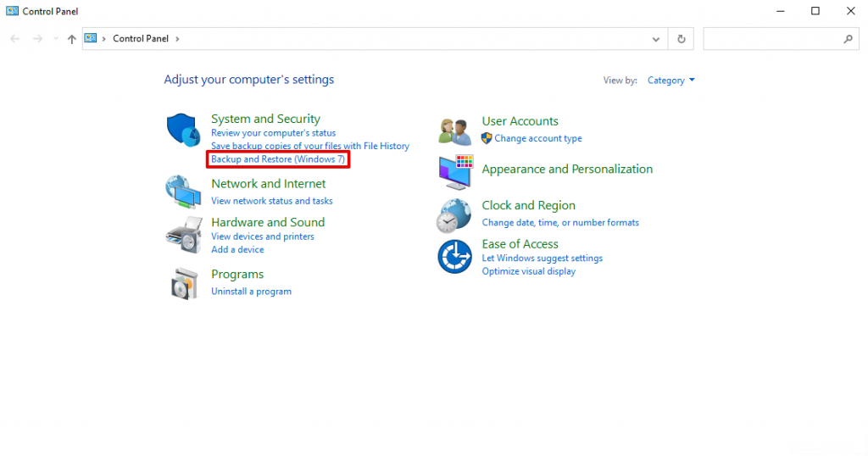Viewport: 868px width, 456px height.
Task: Go forward with the forward arrow
Action: (x=37, y=39)
